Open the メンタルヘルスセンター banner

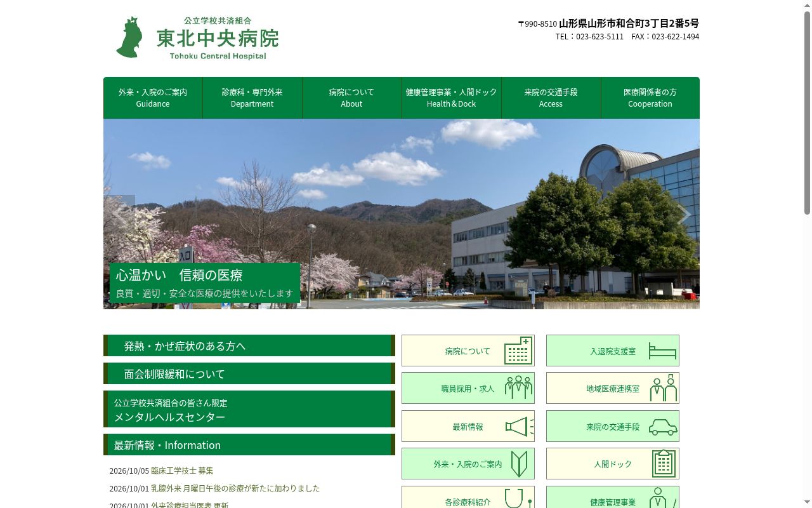[x=249, y=409]
